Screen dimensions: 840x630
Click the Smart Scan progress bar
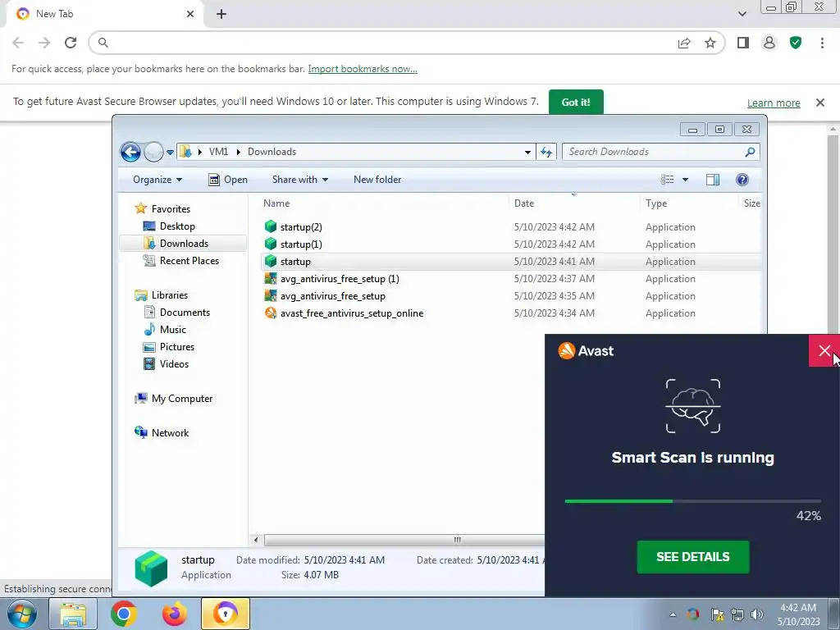(692, 501)
